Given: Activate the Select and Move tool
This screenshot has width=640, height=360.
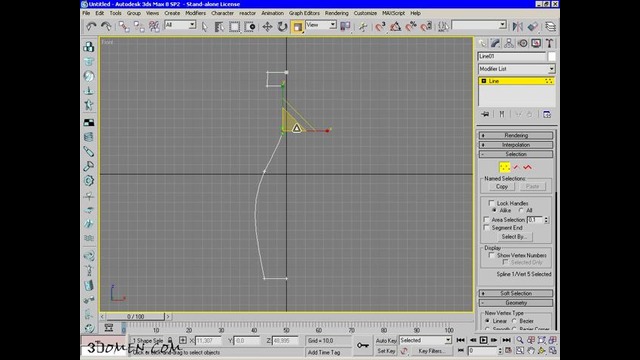Looking at the screenshot, I should (267, 27).
